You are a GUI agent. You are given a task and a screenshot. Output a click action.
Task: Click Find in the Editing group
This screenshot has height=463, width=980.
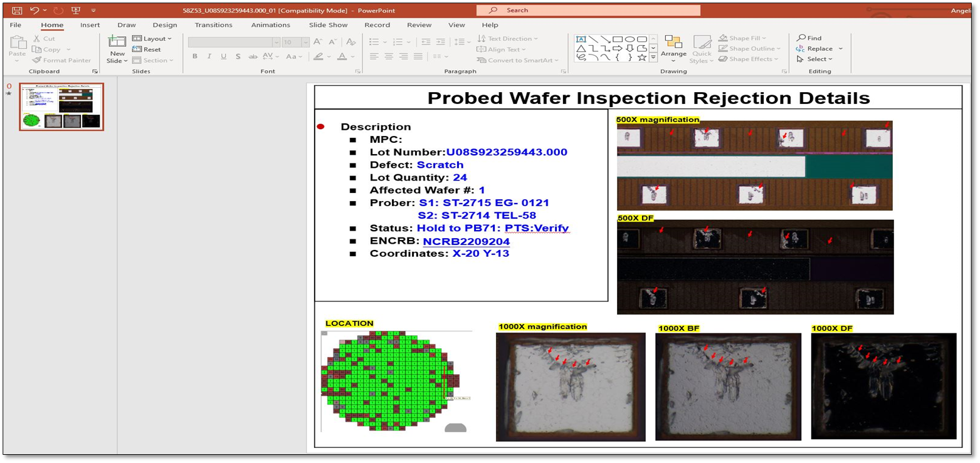(x=809, y=38)
